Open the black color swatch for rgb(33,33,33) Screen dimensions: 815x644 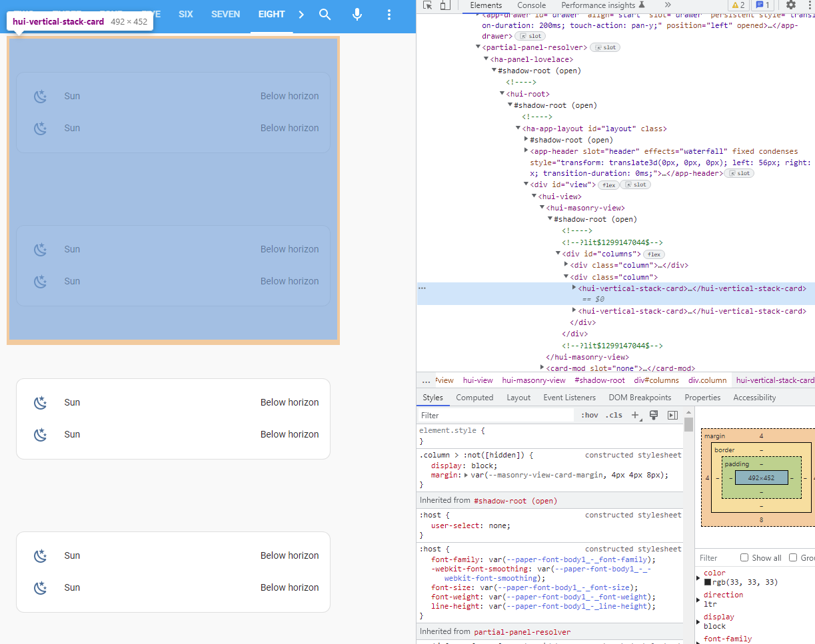tap(707, 583)
